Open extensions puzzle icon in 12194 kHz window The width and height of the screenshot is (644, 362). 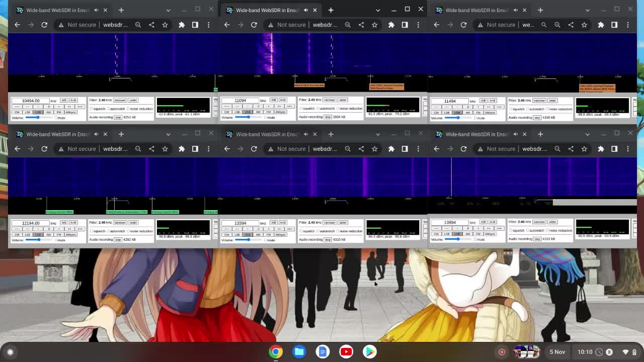click(x=182, y=149)
